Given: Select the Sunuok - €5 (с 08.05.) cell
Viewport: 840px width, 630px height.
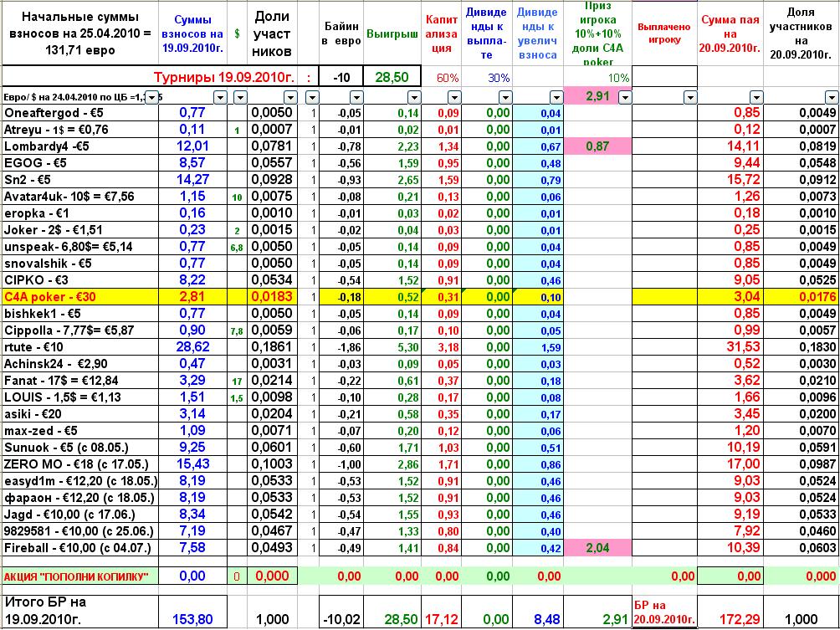Looking at the screenshot, I should (80, 448).
